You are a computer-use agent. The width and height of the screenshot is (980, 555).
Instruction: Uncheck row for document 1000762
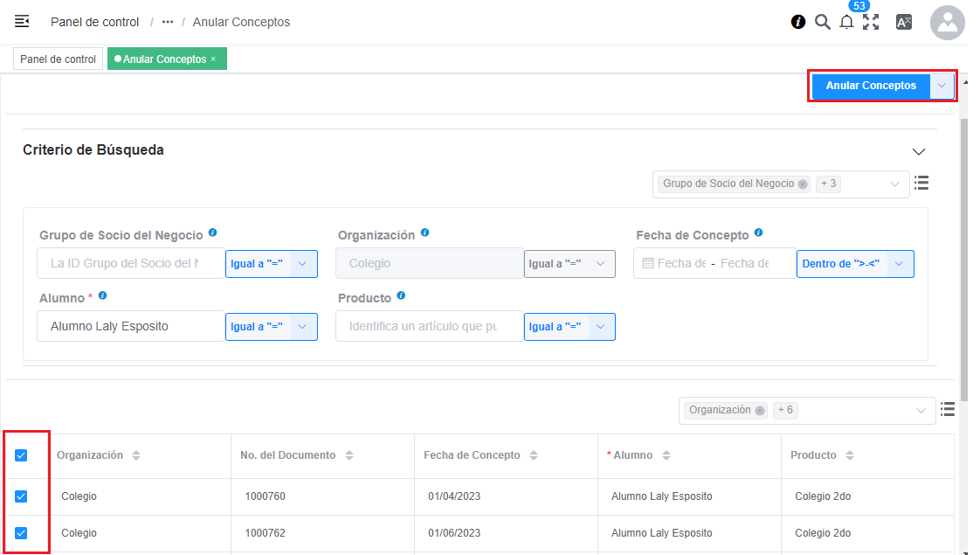click(22, 533)
